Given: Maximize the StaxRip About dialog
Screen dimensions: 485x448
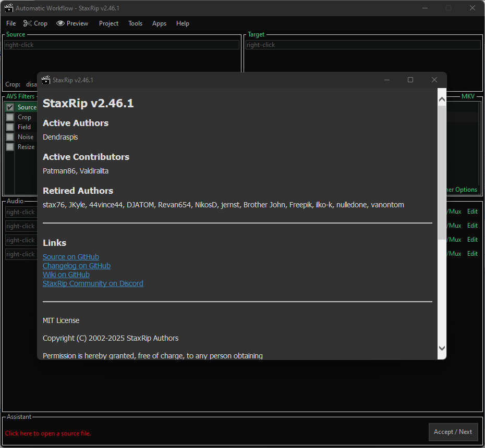Looking at the screenshot, I should 410,80.
